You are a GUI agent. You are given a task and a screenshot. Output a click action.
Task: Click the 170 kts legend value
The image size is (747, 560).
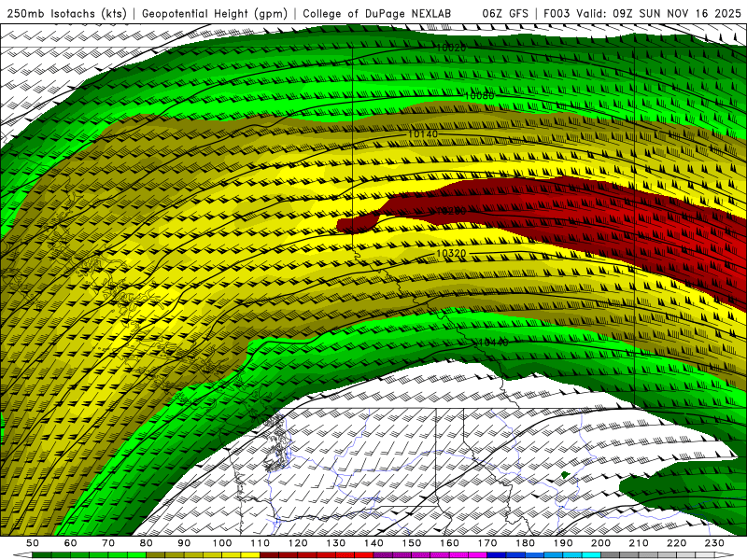[487, 543]
